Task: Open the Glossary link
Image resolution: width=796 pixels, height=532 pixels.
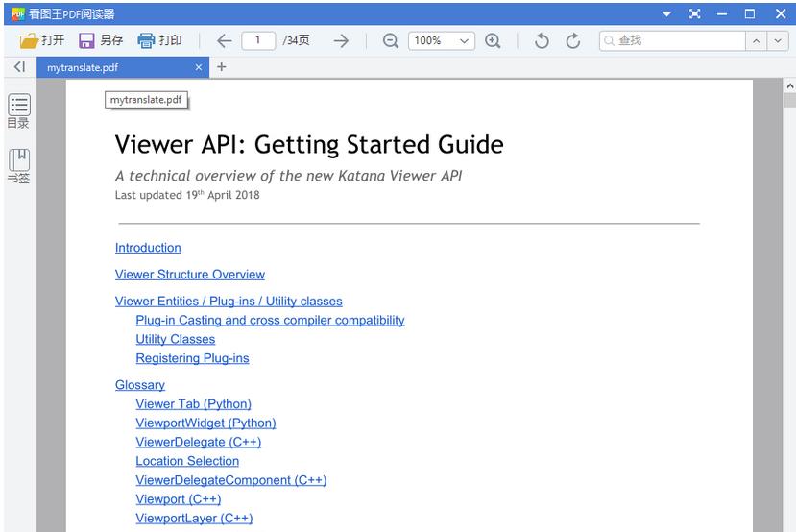Action: click(140, 385)
